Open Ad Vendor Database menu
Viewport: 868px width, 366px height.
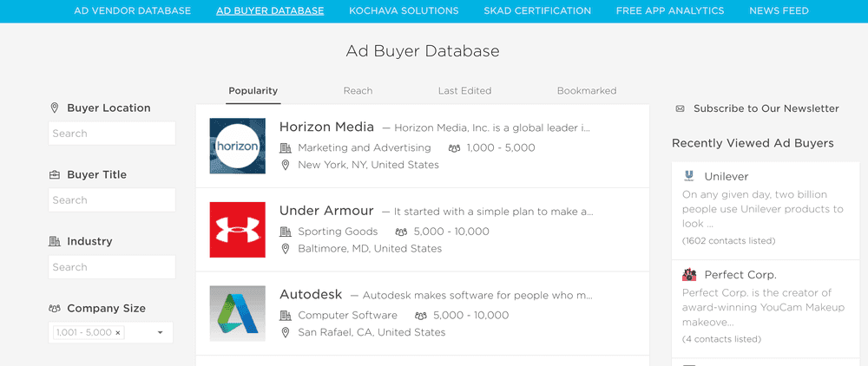132,10
